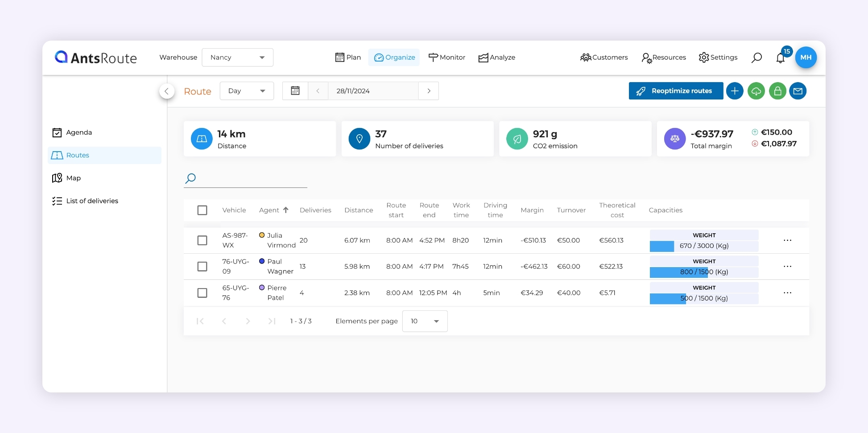
Task: Open the Map sidebar item
Action: click(73, 178)
